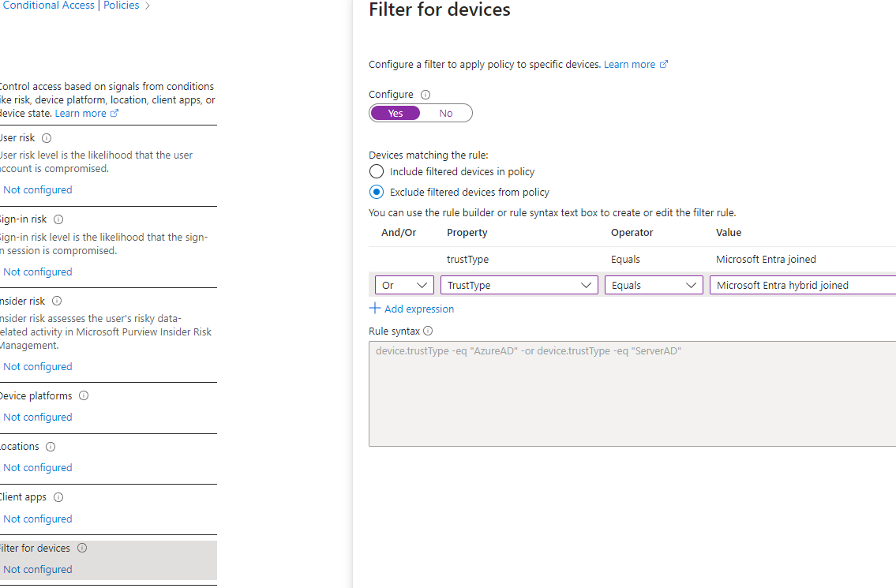Click the plus icon for Add expression
Image resolution: width=896 pixels, height=588 pixels.
(x=375, y=309)
